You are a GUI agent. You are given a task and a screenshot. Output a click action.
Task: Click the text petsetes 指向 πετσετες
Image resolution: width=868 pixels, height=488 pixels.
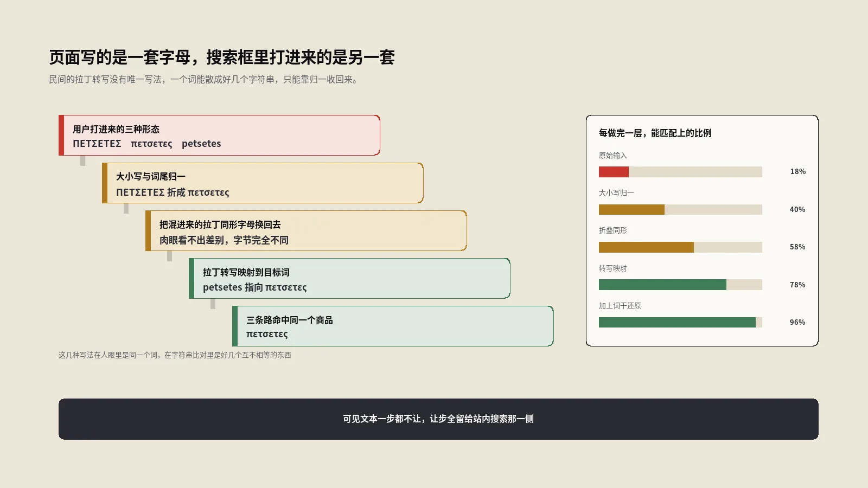(255, 287)
